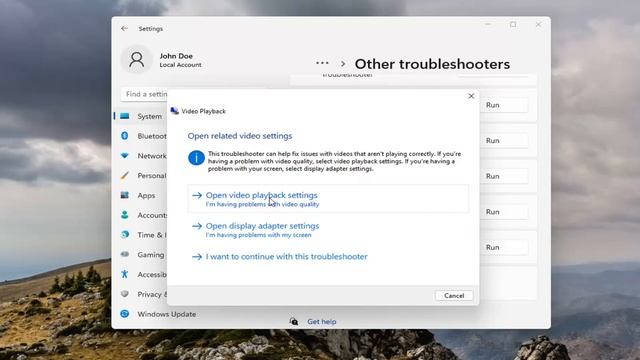Click the Privacy shield icon
This screenshot has width=640, height=360.
[125, 294]
